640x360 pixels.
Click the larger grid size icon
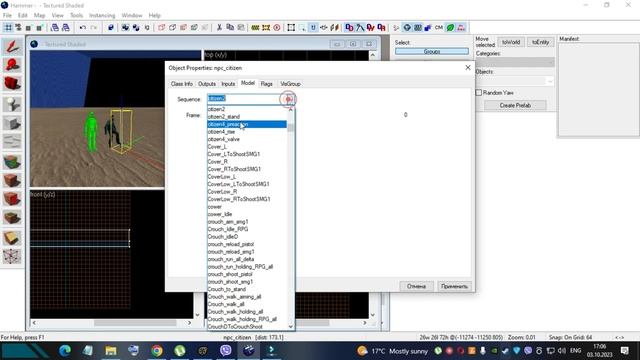click(39, 28)
